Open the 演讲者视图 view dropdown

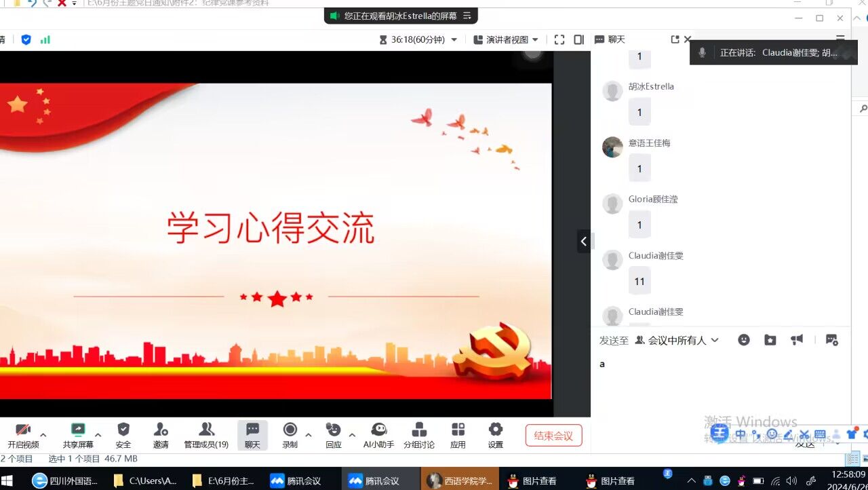[x=505, y=39]
